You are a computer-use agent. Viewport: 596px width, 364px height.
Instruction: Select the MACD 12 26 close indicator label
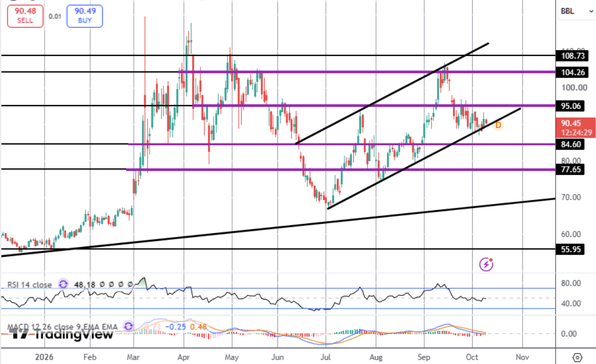coord(62,327)
